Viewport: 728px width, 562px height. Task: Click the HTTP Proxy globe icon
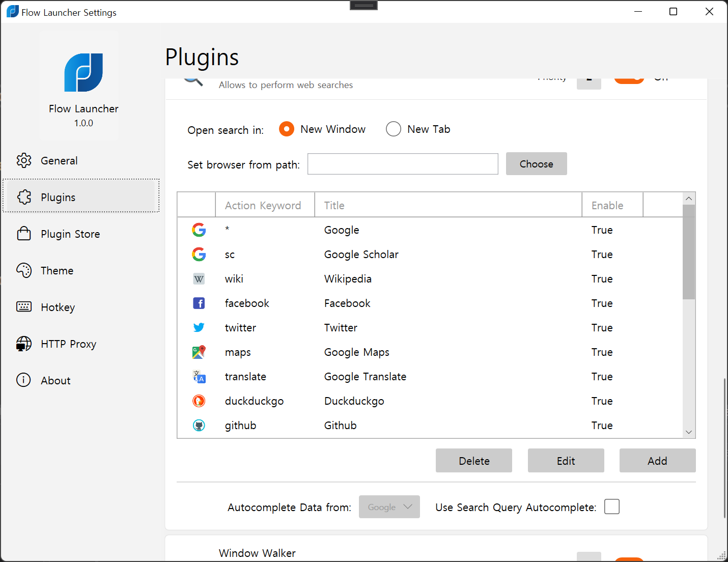click(x=24, y=344)
